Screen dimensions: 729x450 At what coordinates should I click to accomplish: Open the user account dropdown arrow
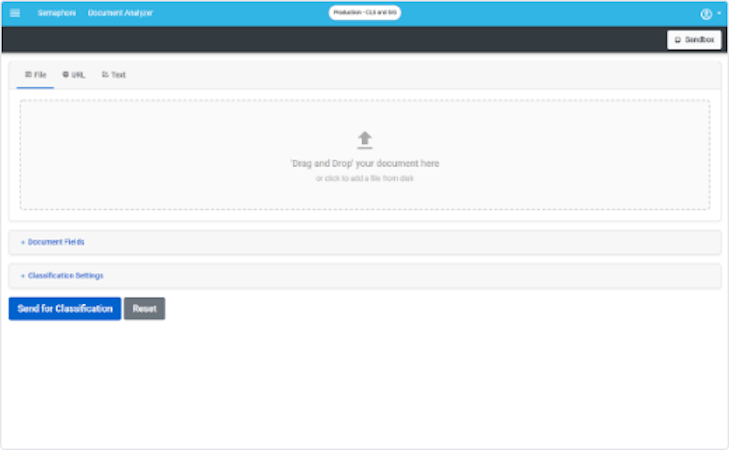tap(719, 13)
